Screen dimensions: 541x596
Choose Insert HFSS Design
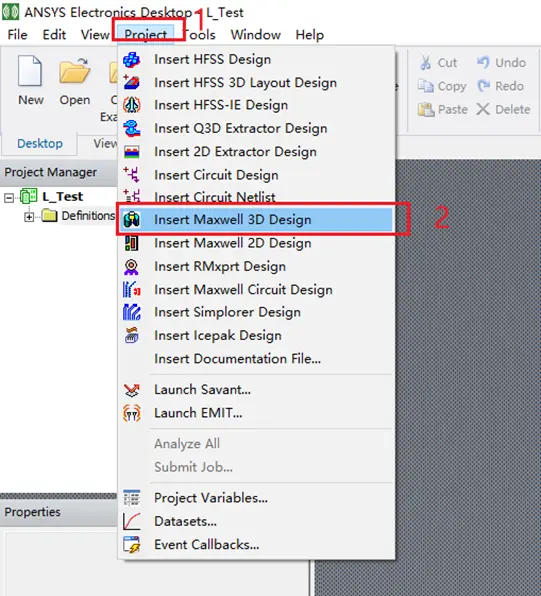point(255,60)
